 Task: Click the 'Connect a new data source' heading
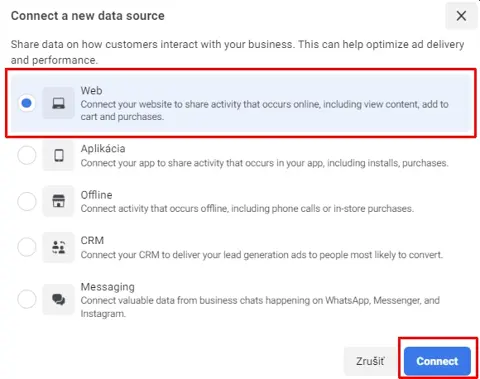(x=88, y=16)
